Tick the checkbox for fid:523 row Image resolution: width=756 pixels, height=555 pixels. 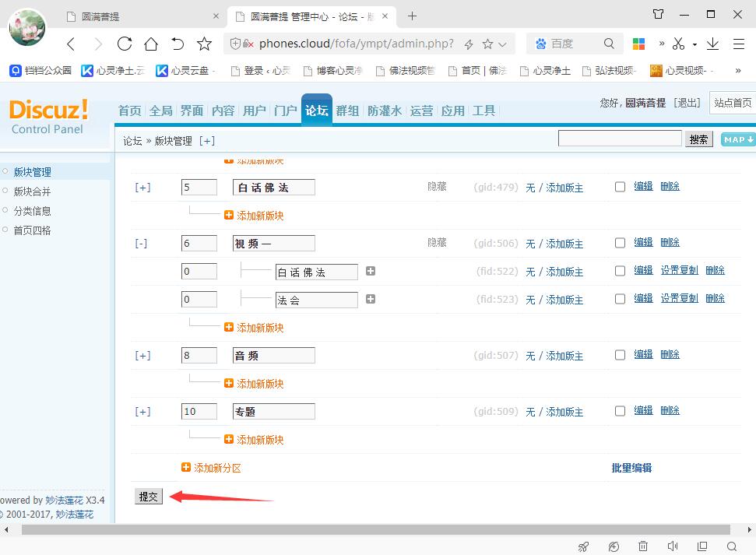(x=620, y=299)
